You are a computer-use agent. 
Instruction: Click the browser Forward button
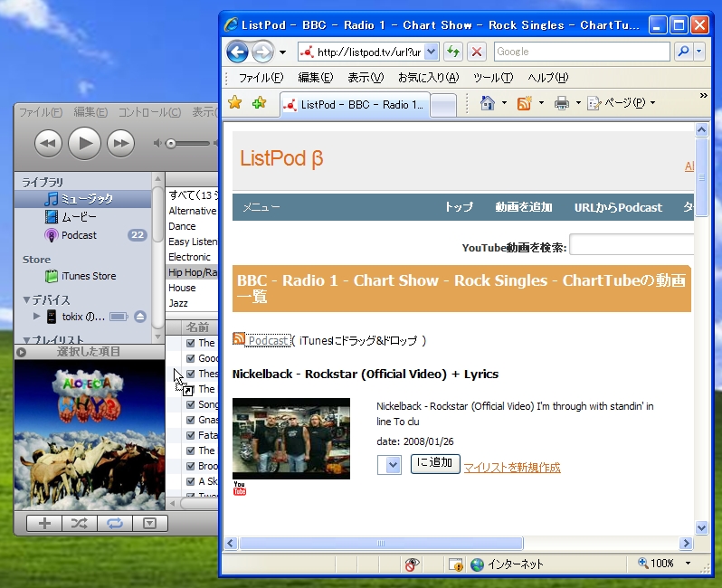263,52
